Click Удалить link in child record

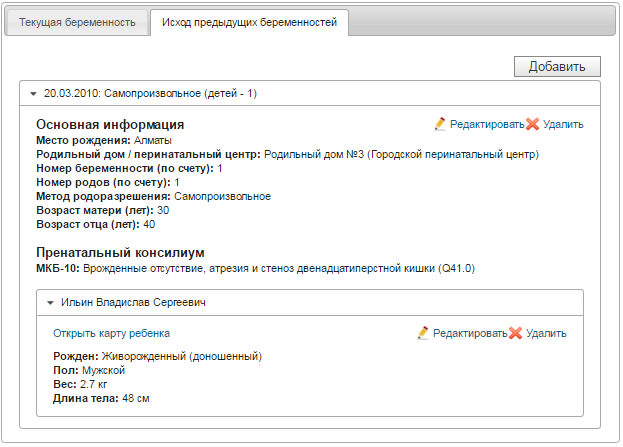[546, 333]
